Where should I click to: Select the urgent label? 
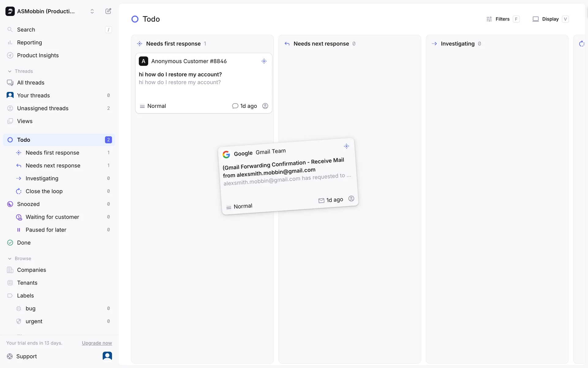(34, 321)
